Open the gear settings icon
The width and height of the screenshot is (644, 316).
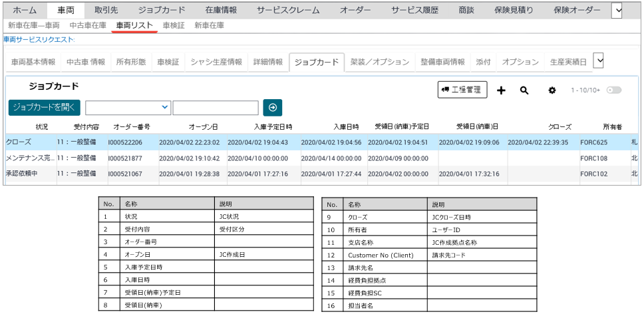tap(552, 90)
